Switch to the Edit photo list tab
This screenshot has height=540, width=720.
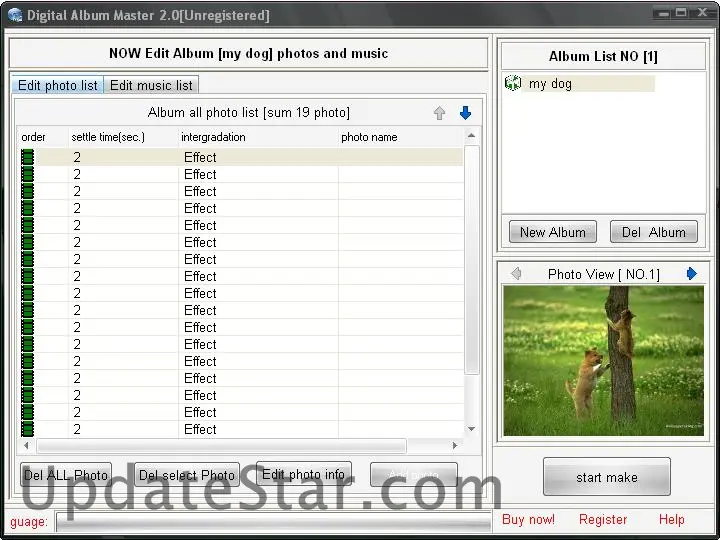click(58, 85)
